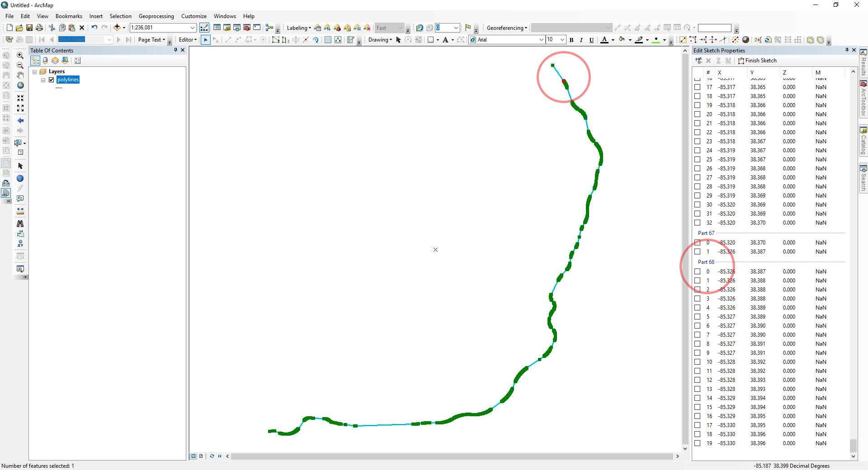
Task: Check vertex 25 row checkbox
Action: tap(698, 160)
